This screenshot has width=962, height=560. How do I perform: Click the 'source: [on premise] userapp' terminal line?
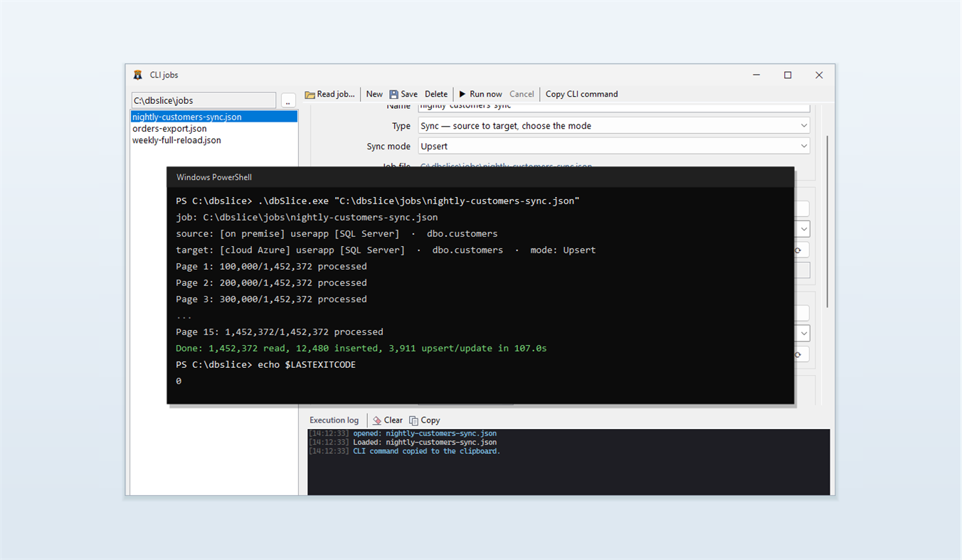point(337,233)
